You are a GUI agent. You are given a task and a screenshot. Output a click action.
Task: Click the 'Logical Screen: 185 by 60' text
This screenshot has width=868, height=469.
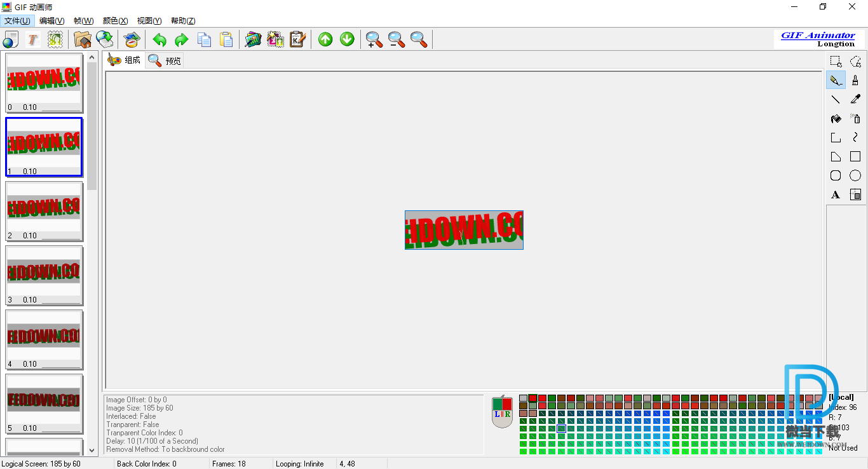41,464
